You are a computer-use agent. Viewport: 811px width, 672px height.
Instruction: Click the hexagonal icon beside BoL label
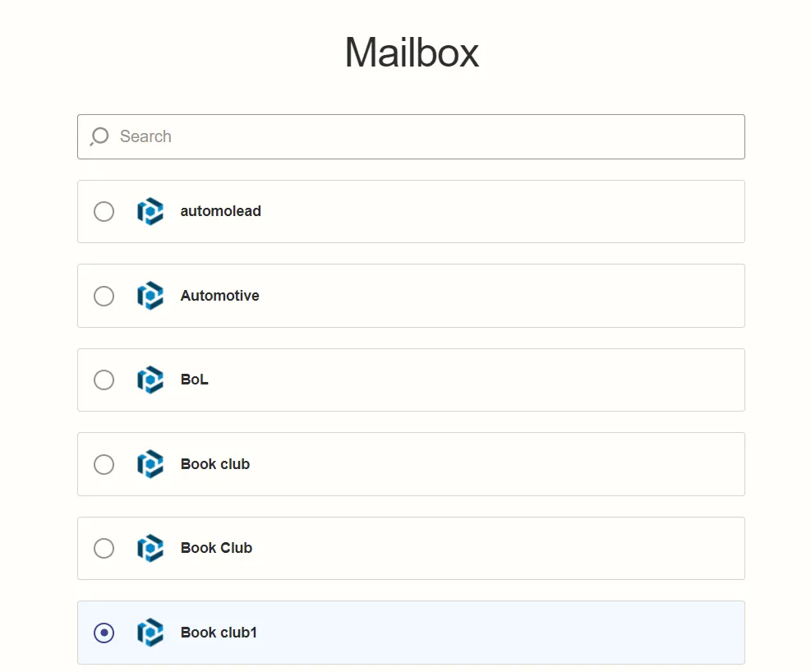click(150, 380)
